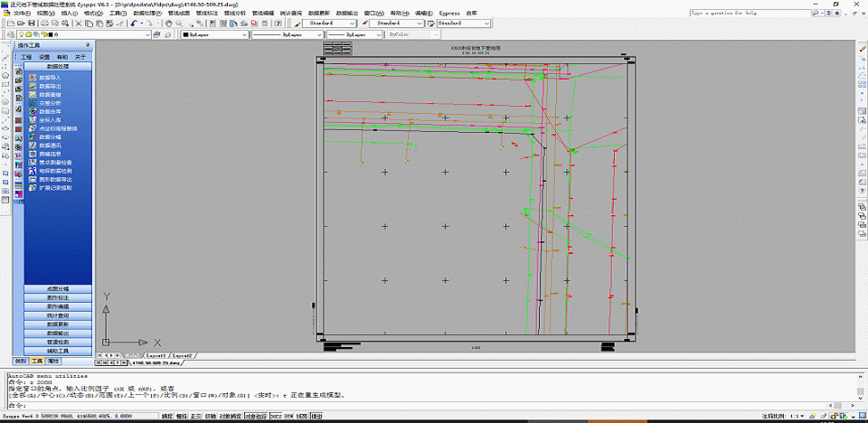Viewport: 868px width, 423px height.
Task: Click the 成图分幅 panel button
Action: (x=58, y=288)
